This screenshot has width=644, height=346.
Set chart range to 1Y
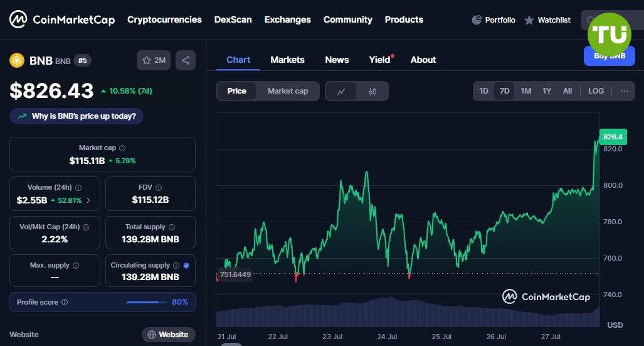547,91
